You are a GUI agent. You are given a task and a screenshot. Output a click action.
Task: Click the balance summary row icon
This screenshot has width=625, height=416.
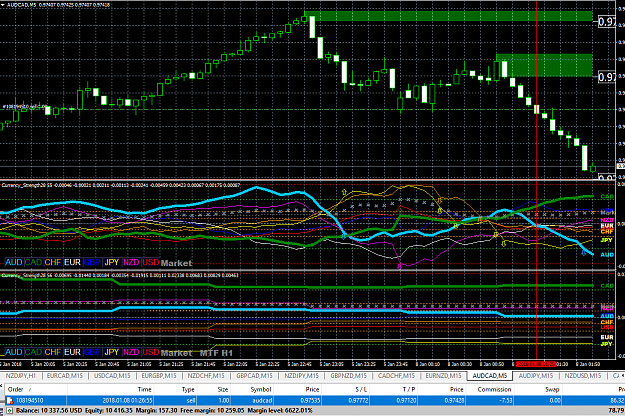10,410
